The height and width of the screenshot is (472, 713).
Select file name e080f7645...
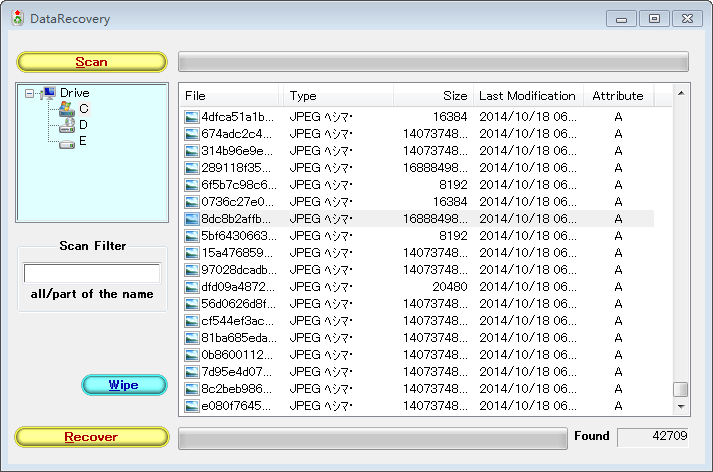236,406
